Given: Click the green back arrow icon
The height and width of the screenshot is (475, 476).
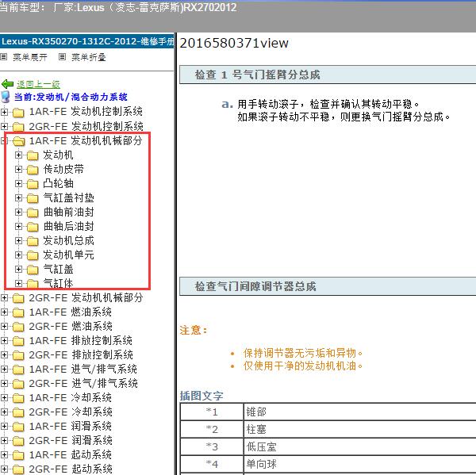Looking at the screenshot, I should pyautogui.click(x=8, y=84).
